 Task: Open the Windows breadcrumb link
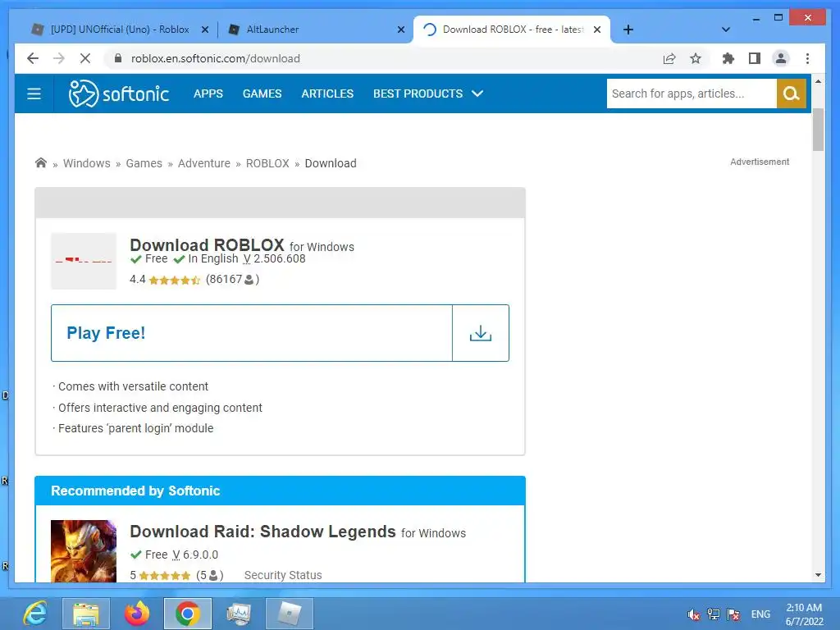click(87, 163)
